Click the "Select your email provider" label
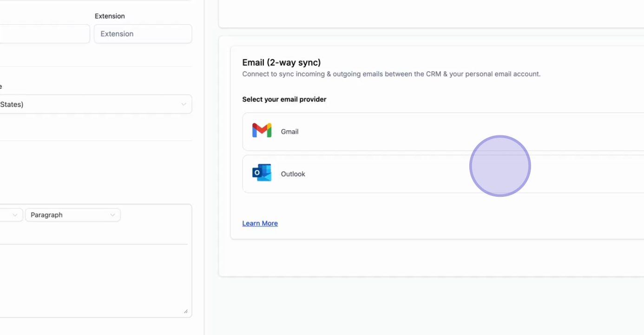Image resolution: width=644 pixels, height=335 pixels. coord(284,99)
